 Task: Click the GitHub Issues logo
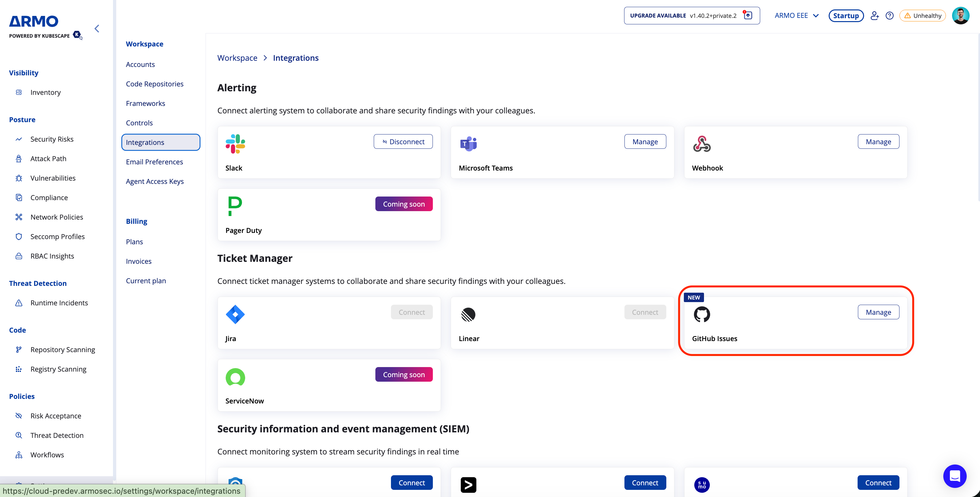pyautogui.click(x=701, y=314)
